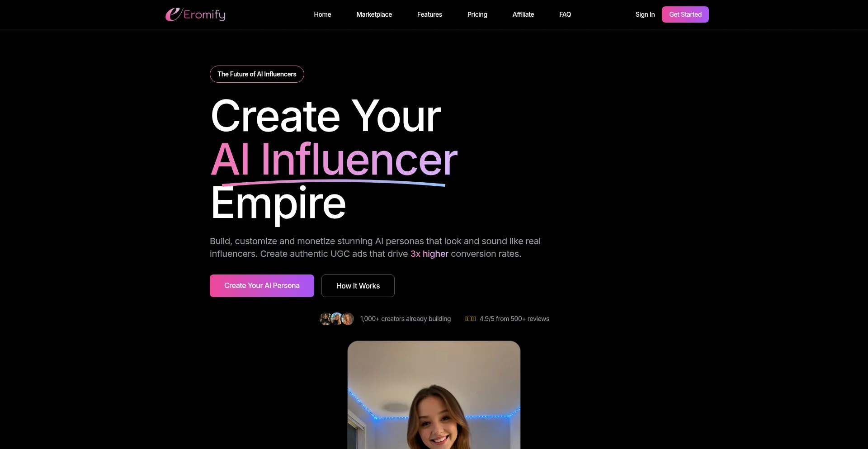The width and height of the screenshot is (868, 449).
Task: Click Create Your AI Persona button
Action: pyautogui.click(x=262, y=286)
